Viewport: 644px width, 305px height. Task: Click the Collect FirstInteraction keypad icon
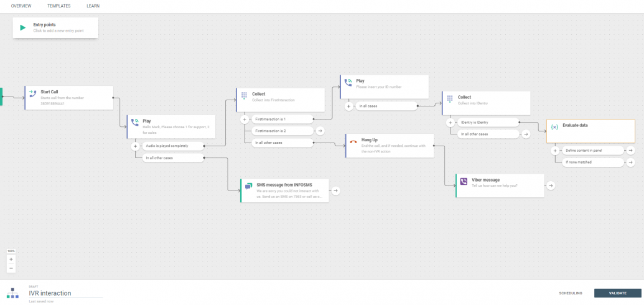(245, 96)
